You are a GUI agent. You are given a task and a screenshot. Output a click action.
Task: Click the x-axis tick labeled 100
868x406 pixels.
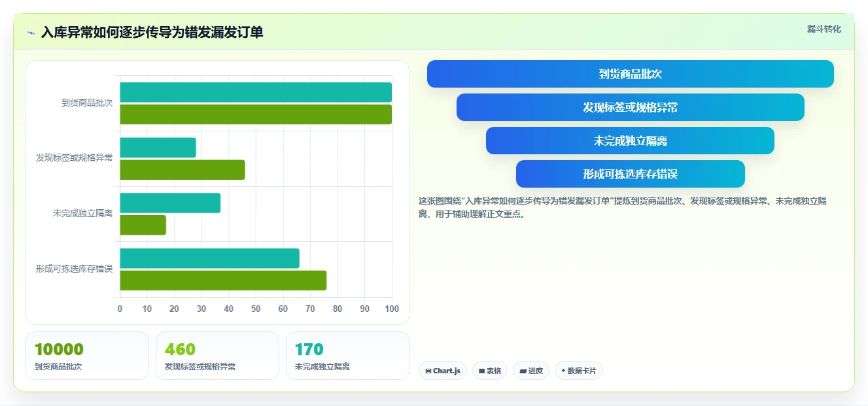[x=392, y=309]
